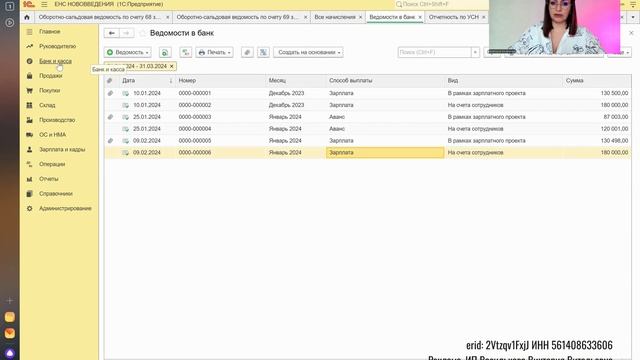Select document row number 0000-000001
640x360 pixels.
(x=367, y=93)
